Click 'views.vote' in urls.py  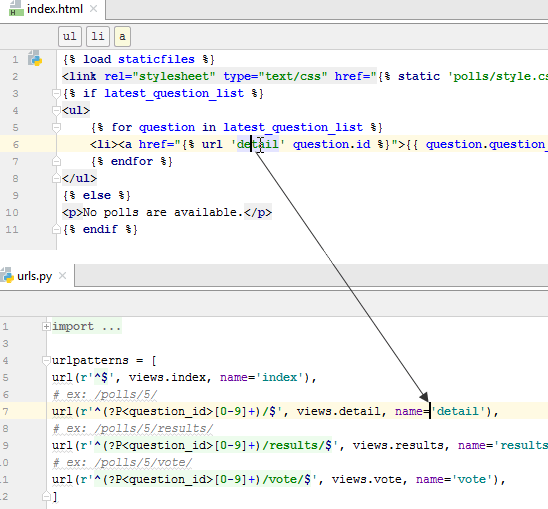click(366, 479)
